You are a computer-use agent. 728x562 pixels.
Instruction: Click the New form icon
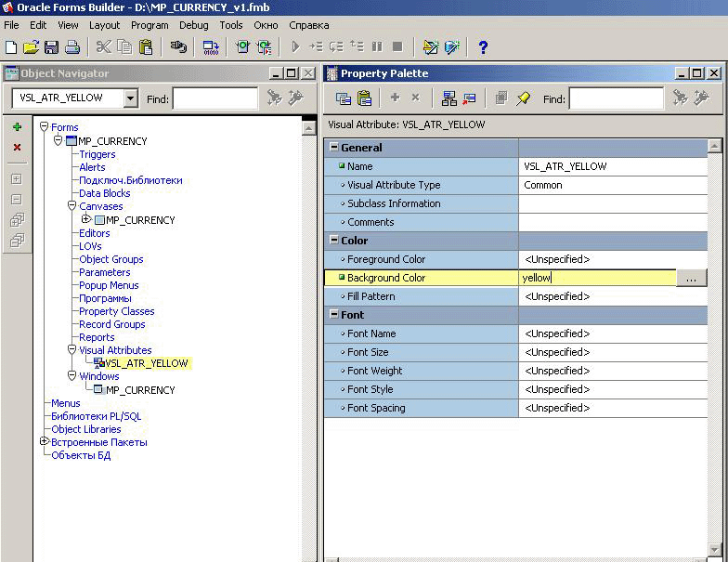11,46
